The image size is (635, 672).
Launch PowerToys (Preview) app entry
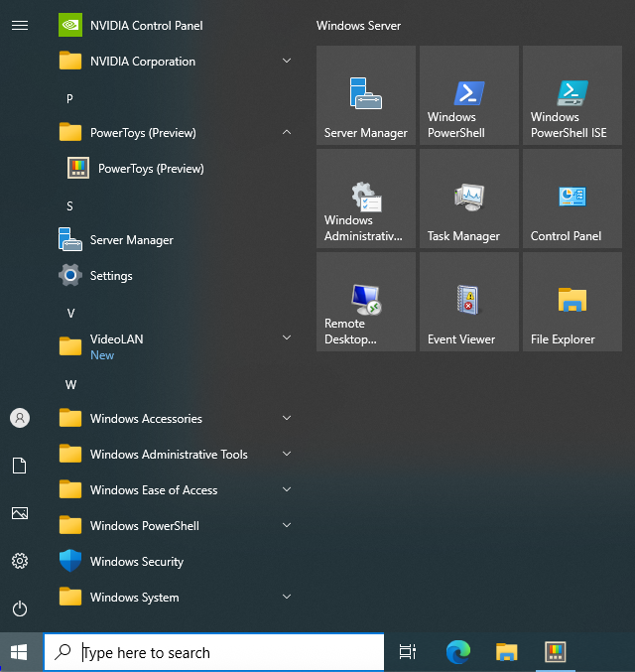[176, 169]
